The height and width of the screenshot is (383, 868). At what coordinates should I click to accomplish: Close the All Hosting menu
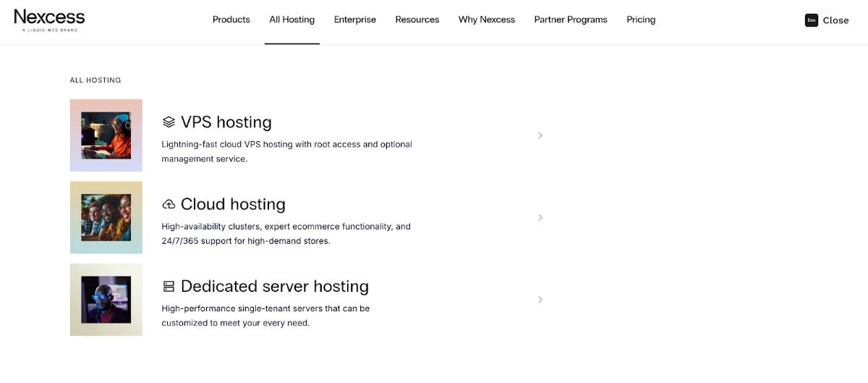point(827,20)
